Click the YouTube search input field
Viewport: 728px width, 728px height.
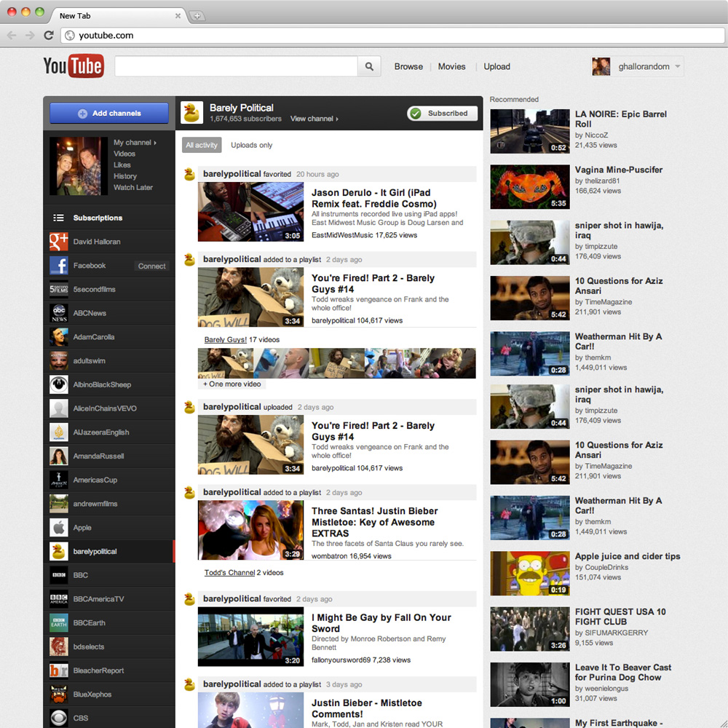[x=236, y=66]
